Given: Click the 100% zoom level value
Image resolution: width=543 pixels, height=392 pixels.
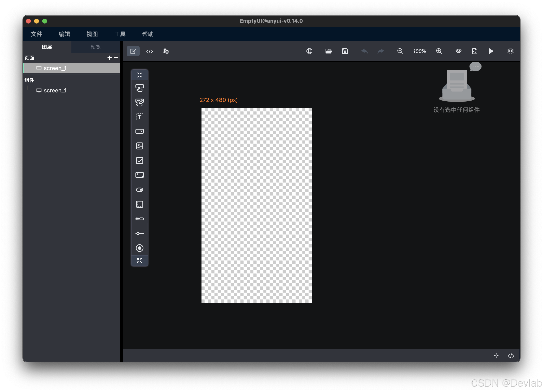Looking at the screenshot, I should 419,51.
